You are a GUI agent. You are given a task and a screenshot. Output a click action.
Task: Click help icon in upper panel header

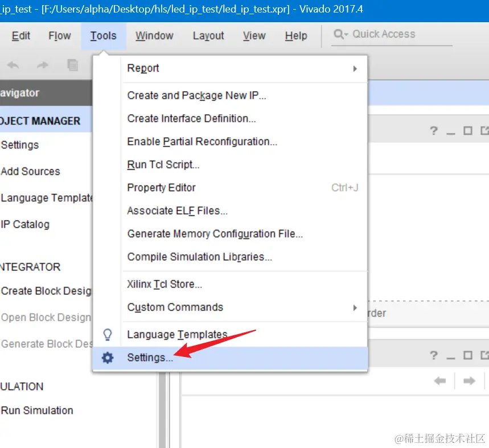click(434, 130)
